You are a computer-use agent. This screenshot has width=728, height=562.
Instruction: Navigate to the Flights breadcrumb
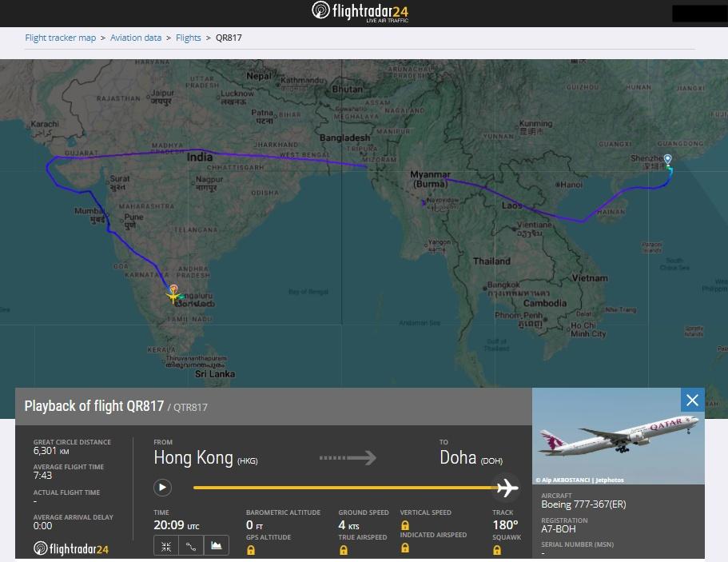tap(189, 38)
